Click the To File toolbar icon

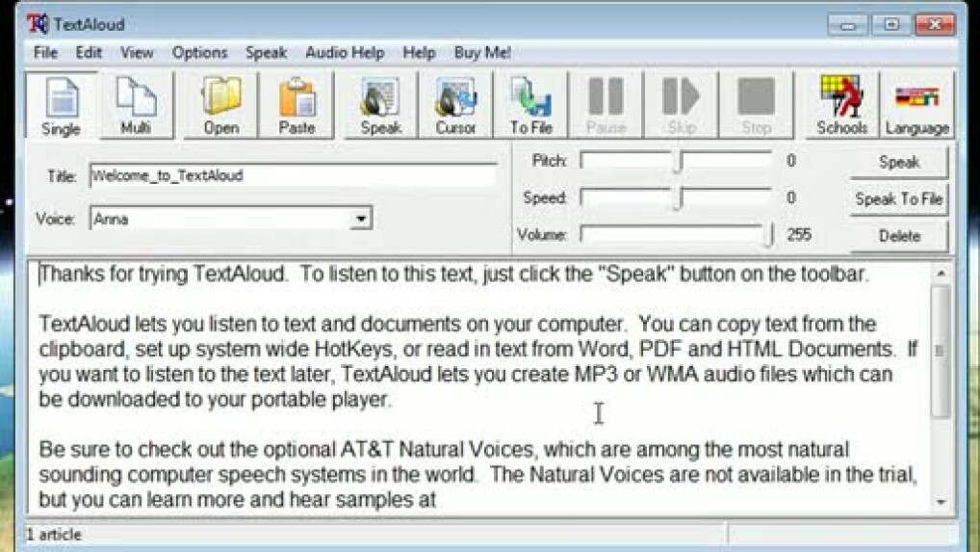tap(530, 104)
